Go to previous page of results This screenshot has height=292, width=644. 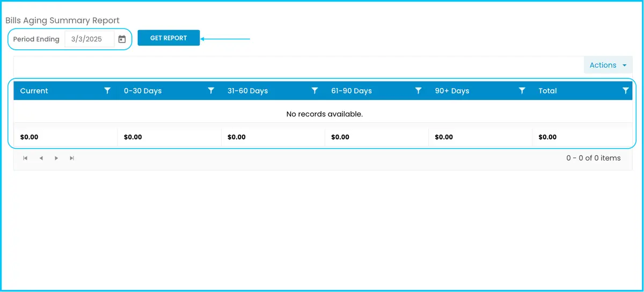point(41,158)
